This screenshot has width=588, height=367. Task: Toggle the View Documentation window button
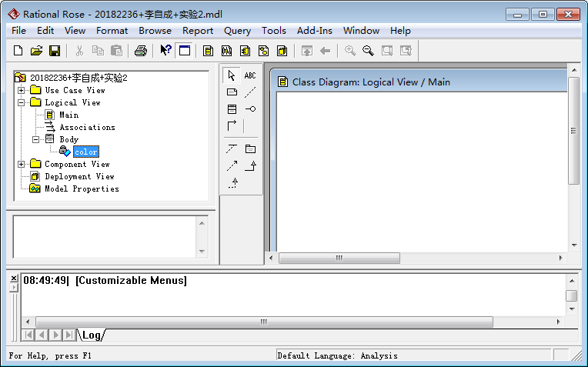(185, 51)
